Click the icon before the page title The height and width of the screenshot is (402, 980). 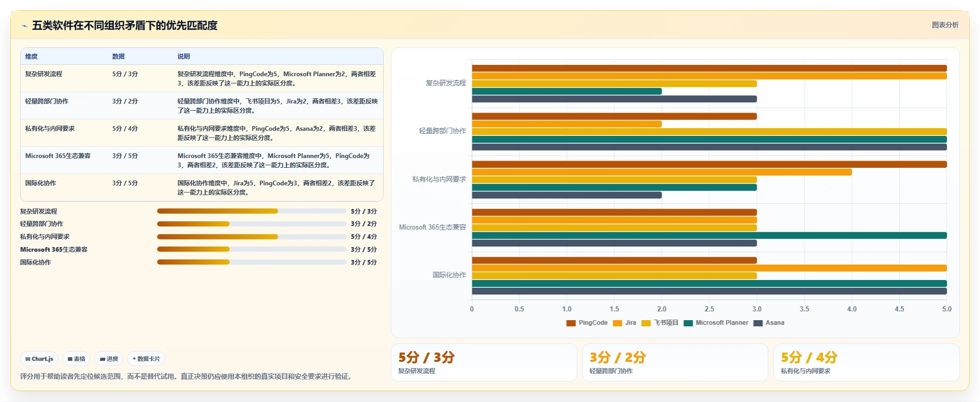tap(24, 26)
